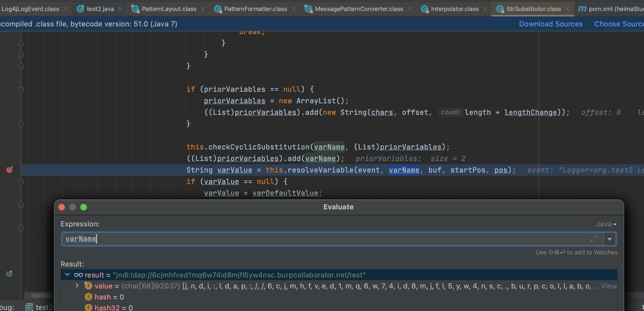
Task: Close the Log4jLogEvent.class tab
Action: click(x=65, y=9)
